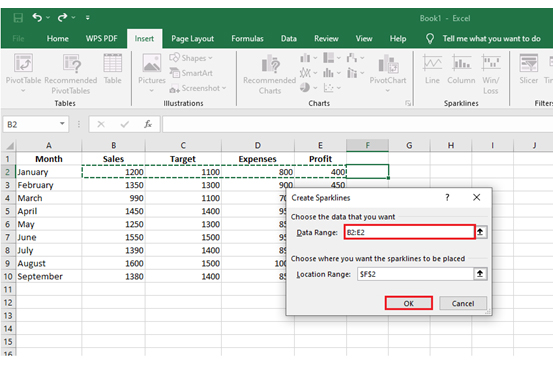Confirm the formula bar entry

point(124,124)
